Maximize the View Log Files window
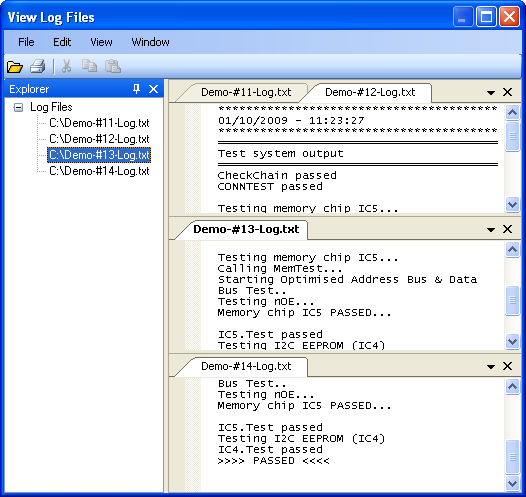The width and height of the screenshot is (526, 497). pyautogui.click(x=486, y=17)
